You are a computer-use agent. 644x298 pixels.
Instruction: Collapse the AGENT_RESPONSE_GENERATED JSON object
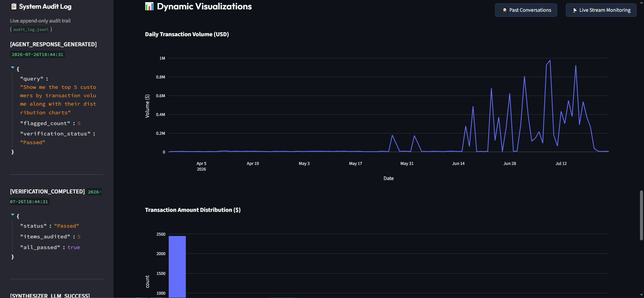click(x=13, y=68)
